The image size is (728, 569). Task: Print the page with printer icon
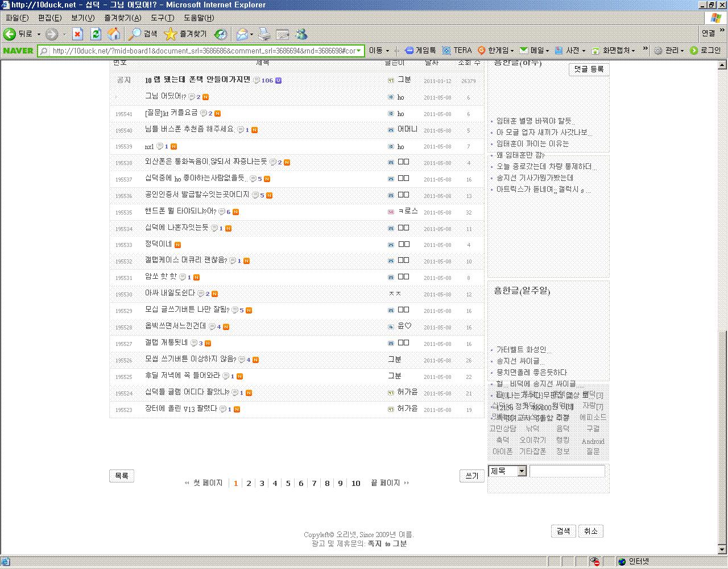coord(264,34)
